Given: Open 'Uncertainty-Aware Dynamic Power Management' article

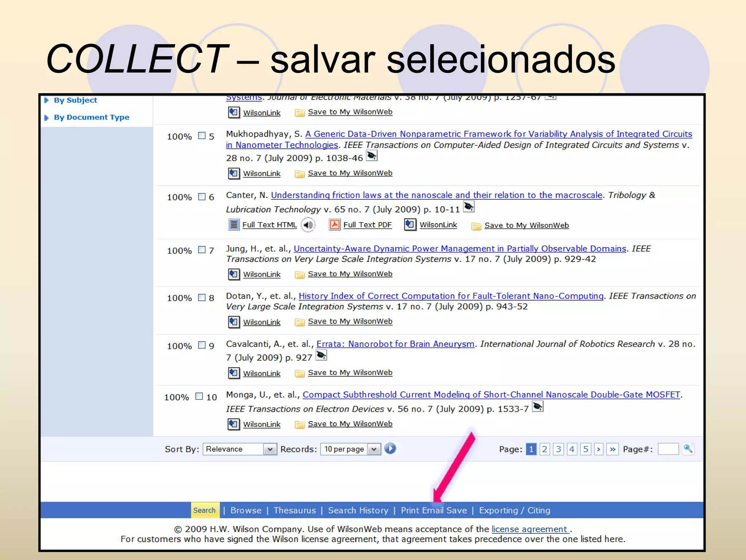Looking at the screenshot, I should tap(460, 248).
